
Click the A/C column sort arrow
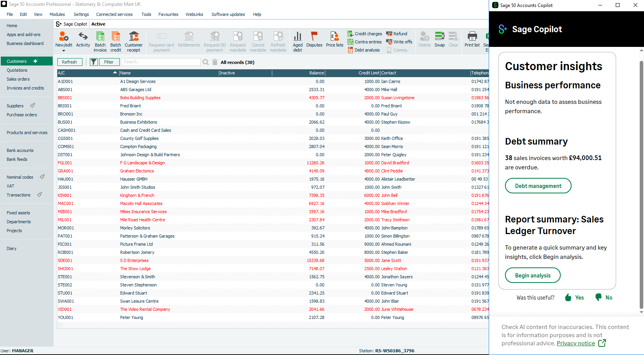click(x=115, y=73)
